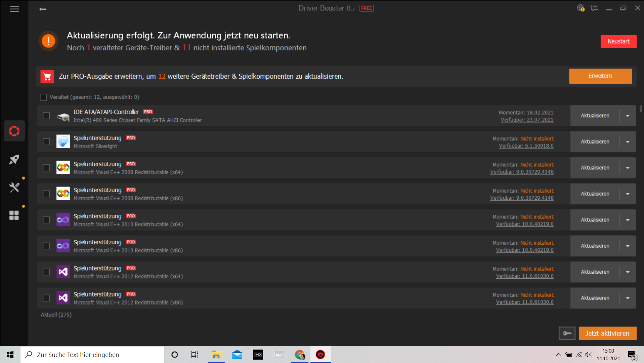Select the Scan sidebar icon
Screen dimensions: 644x363
[14, 131]
